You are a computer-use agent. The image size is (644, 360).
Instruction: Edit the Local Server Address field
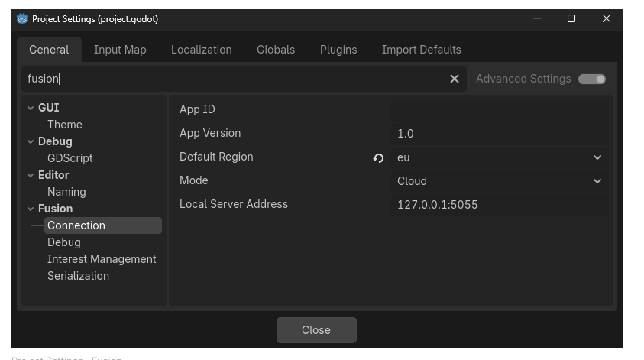coord(500,205)
